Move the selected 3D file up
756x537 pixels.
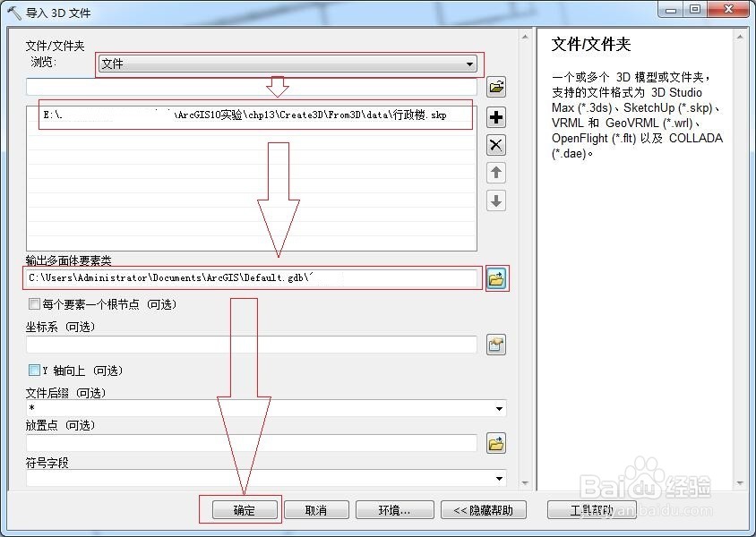click(496, 174)
